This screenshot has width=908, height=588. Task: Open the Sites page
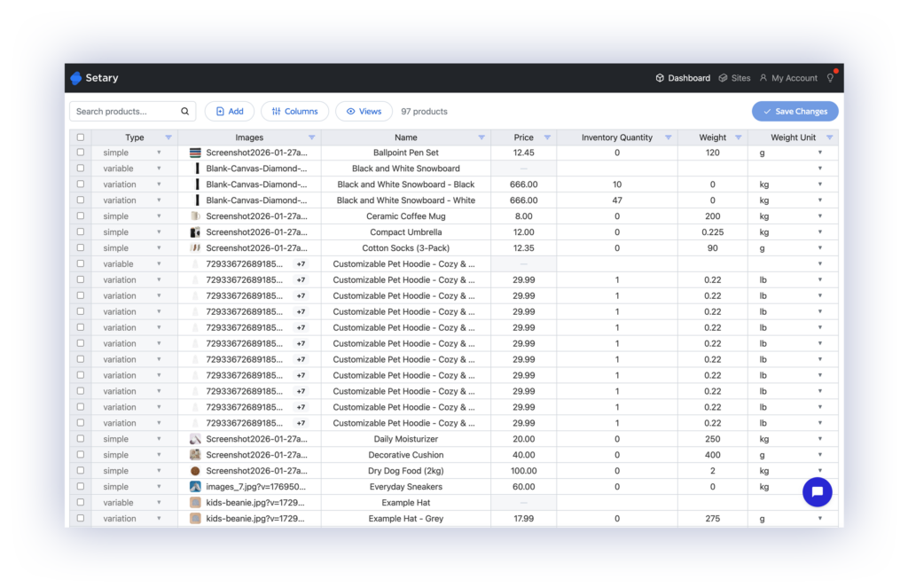[734, 78]
